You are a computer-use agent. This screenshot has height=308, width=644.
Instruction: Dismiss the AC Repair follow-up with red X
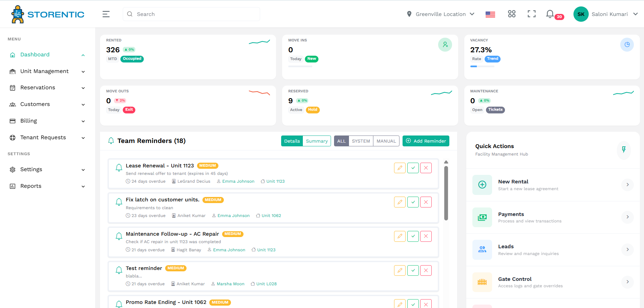point(426,236)
